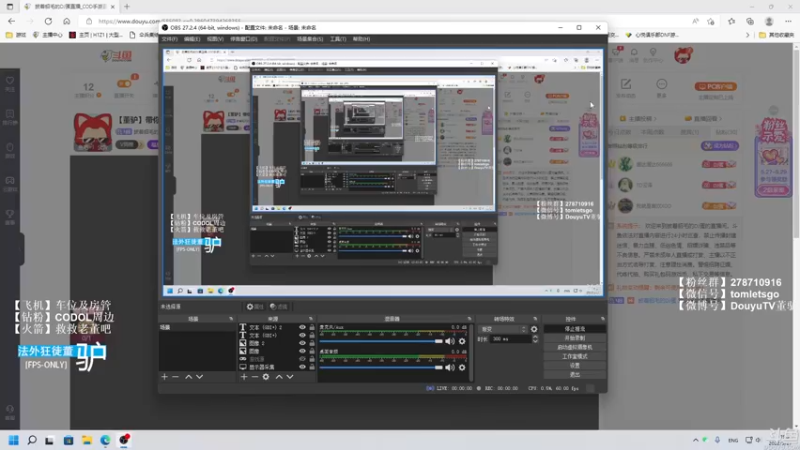Pop out the scene transitions dock panel
Image resolution: width=800 pixels, height=450 pixels.
tap(535, 319)
